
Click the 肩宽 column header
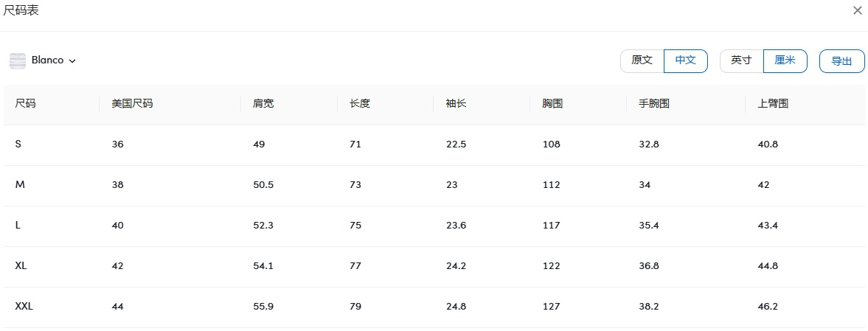point(263,104)
